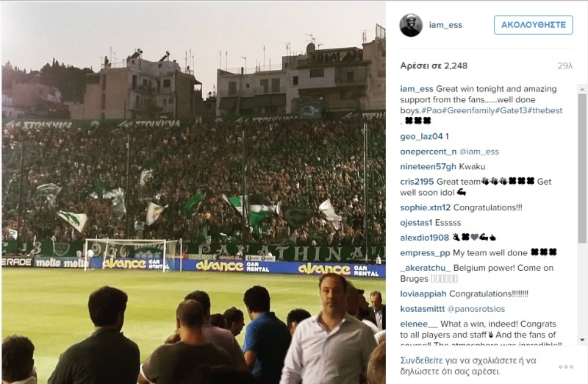Open the three-dot more options menu
The height and width of the screenshot is (384, 588).
pos(565,367)
